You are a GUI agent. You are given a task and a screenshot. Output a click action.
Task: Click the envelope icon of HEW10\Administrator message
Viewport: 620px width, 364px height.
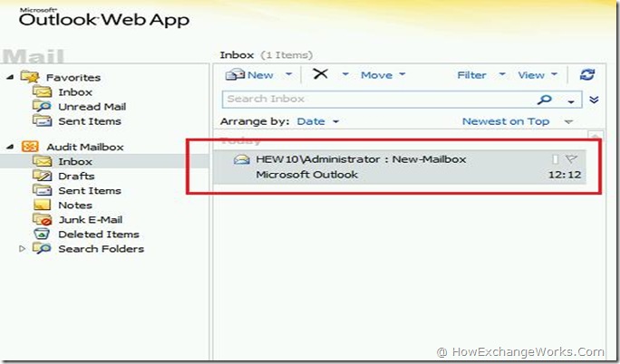pos(242,159)
